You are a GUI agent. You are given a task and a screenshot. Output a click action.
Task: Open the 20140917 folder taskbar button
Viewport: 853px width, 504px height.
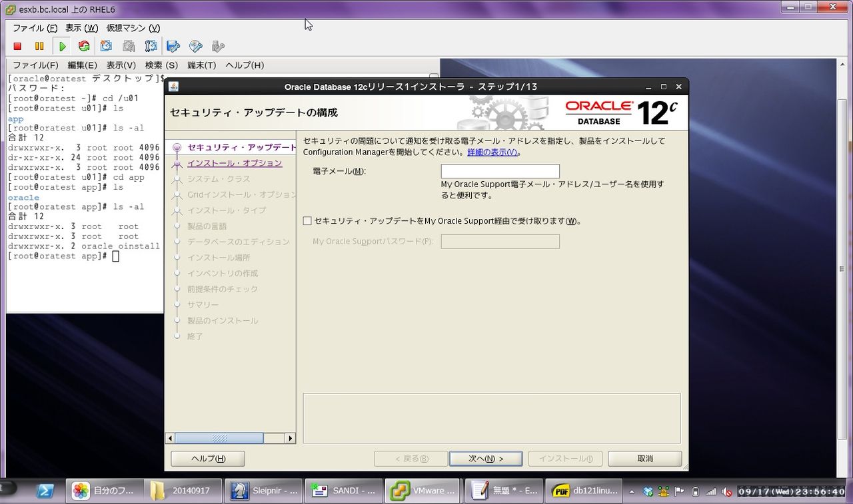click(183, 491)
